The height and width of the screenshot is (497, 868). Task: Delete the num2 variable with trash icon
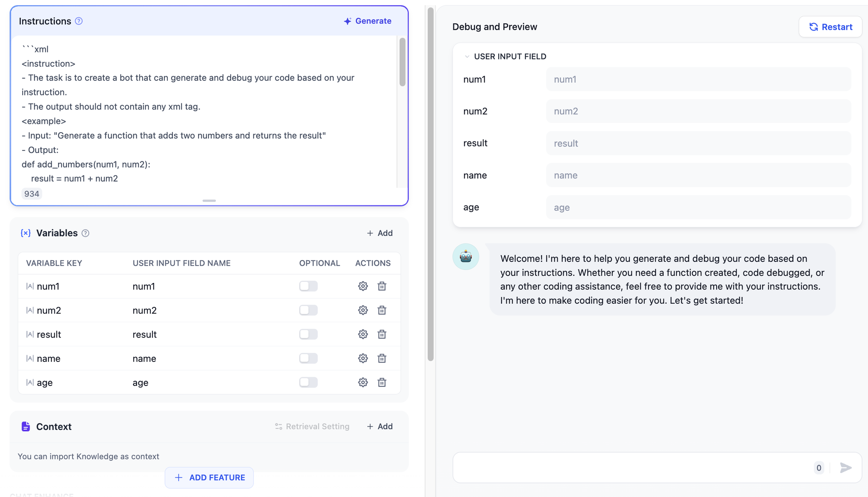[382, 310]
